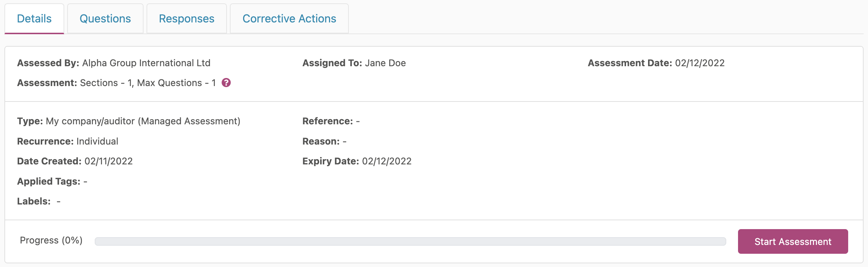Click the help question mark icon

click(x=226, y=83)
